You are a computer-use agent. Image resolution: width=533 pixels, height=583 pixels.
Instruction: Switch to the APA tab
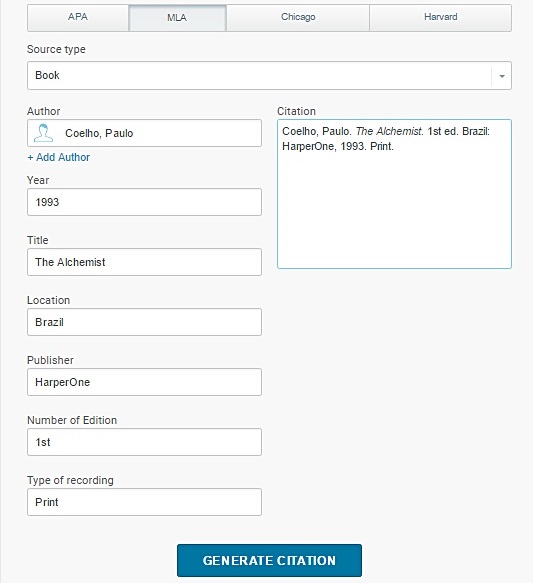pos(78,17)
